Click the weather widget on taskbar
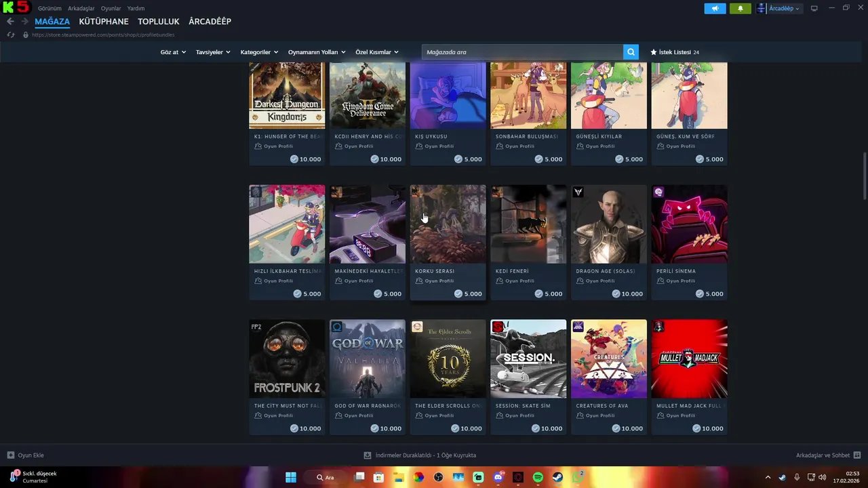 pos(34,477)
